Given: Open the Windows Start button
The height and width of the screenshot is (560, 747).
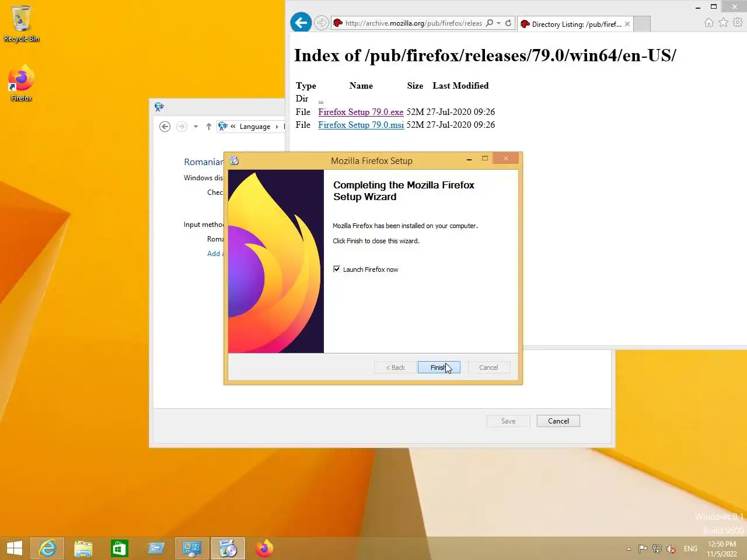Looking at the screenshot, I should [x=15, y=548].
